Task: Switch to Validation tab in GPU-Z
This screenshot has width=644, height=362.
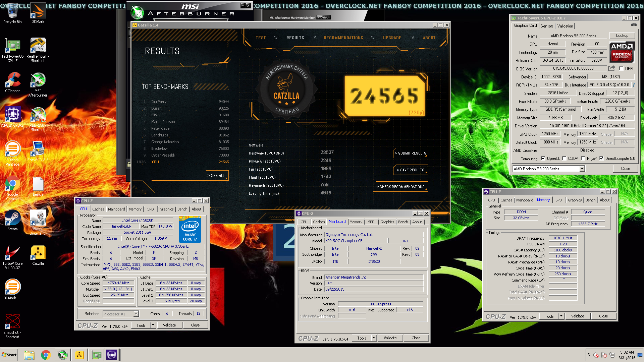Action: click(x=565, y=26)
